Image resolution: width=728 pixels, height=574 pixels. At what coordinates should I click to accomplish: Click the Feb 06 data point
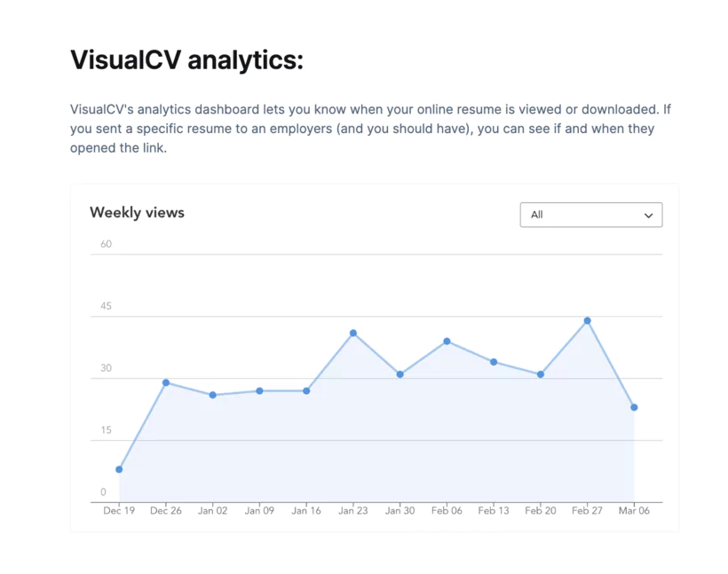coord(447,340)
